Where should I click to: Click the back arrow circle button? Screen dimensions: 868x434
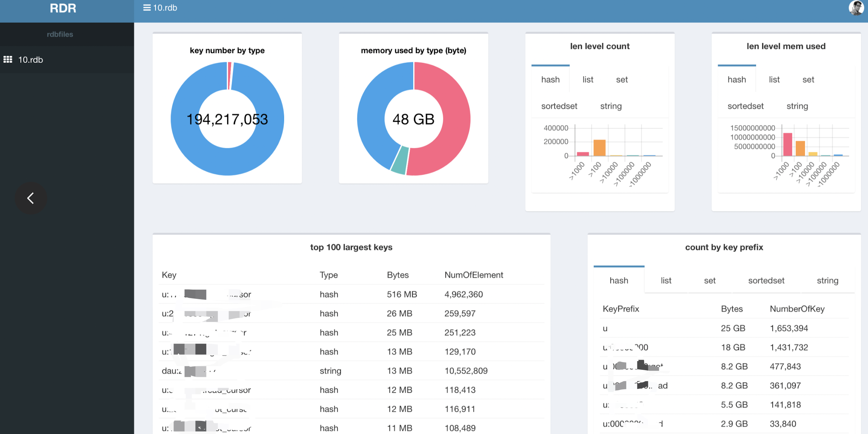tap(31, 198)
